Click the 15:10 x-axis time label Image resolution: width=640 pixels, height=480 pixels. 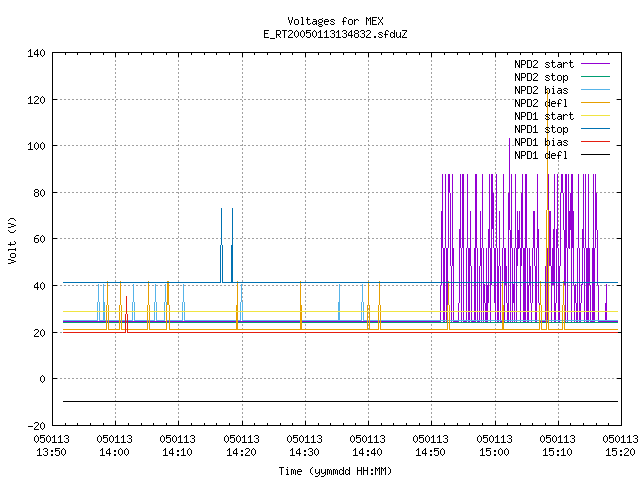[558, 453]
